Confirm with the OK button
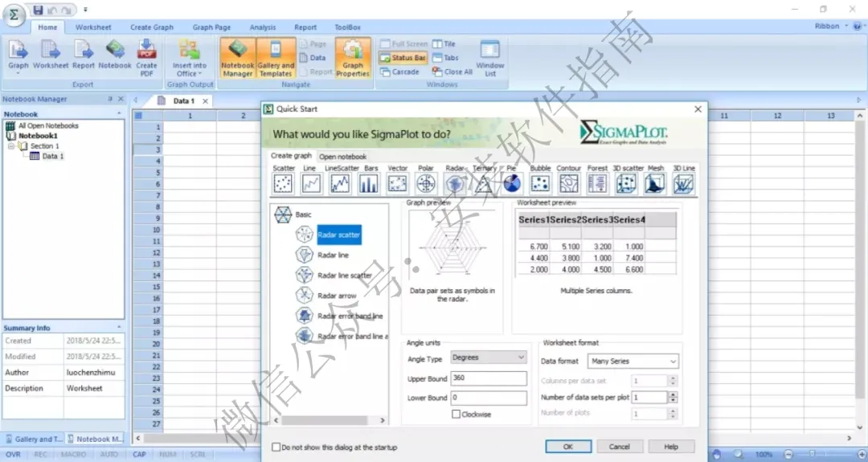The height and width of the screenshot is (462, 868). coord(568,447)
